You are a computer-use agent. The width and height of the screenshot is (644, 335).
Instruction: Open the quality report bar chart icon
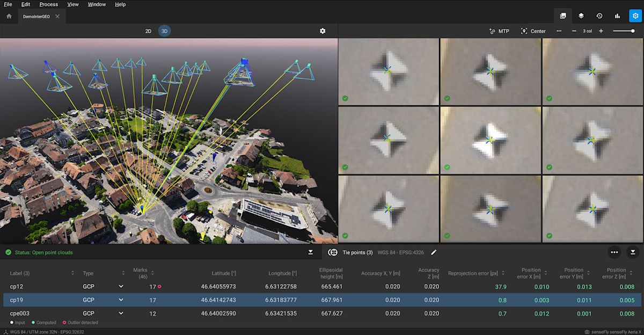coord(618,16)
